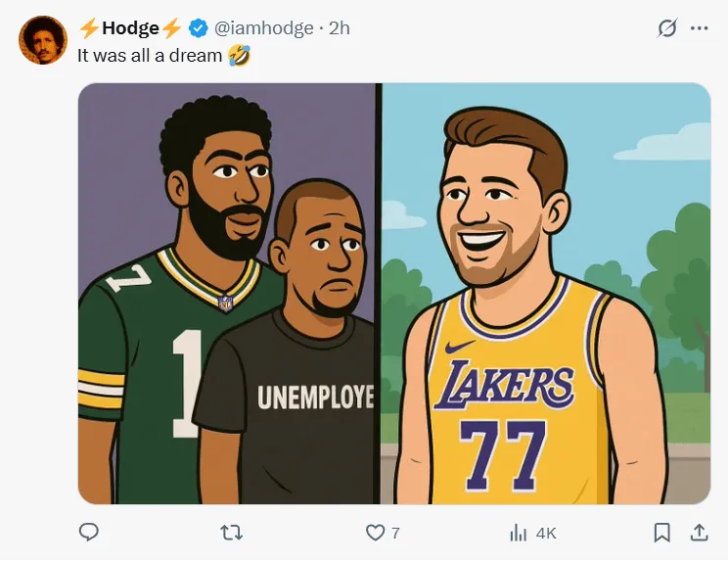Viewport: 728px width, 563px height.
Task: Reply to the post via comment icon
Action: 89,533
